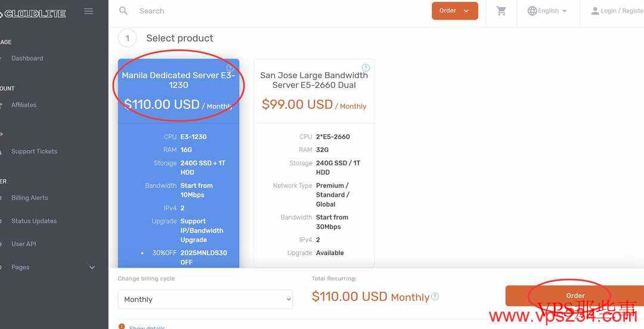This screenshot has height=329, width=644.
Task: Open Support Tickets in the sidebar
Action: tap(35, 151)
